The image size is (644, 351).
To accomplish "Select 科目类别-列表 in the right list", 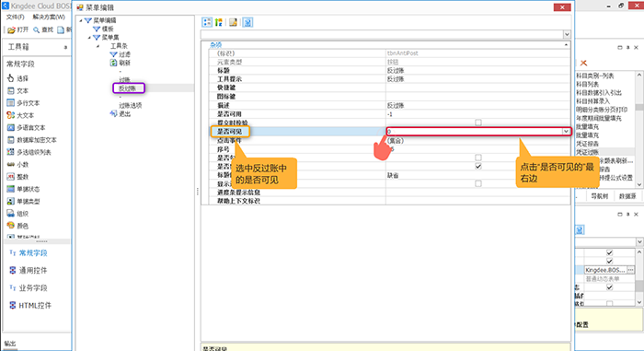I will coord(594,76).
